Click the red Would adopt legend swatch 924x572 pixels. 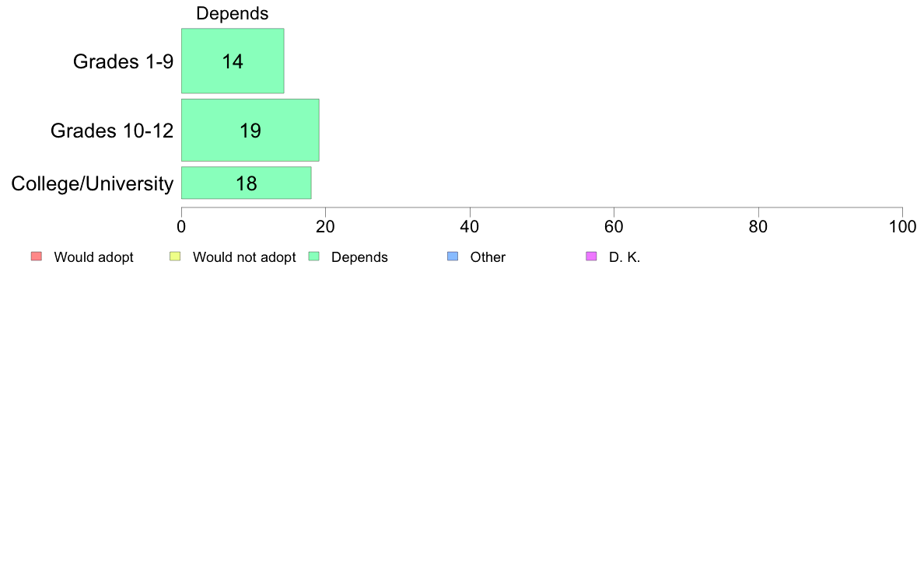tap(37, 256)
